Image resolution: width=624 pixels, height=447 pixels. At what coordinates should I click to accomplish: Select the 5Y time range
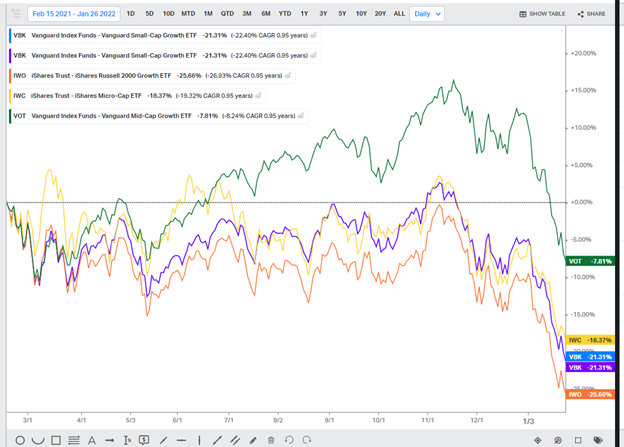[342, 14]
